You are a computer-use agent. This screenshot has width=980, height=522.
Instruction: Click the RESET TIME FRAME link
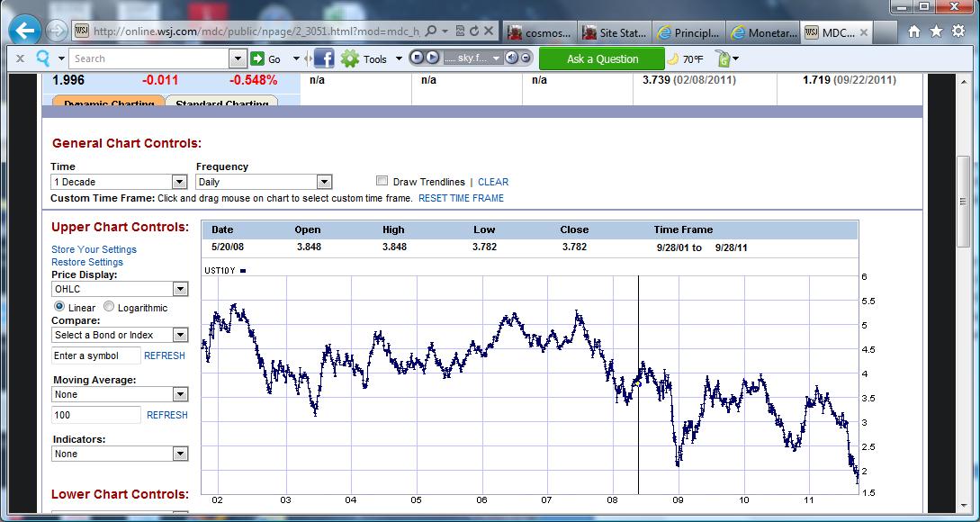click(x=461, y=198)
